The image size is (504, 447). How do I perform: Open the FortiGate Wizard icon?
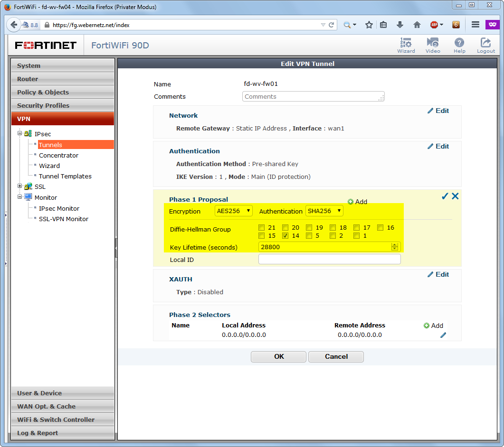406,45
